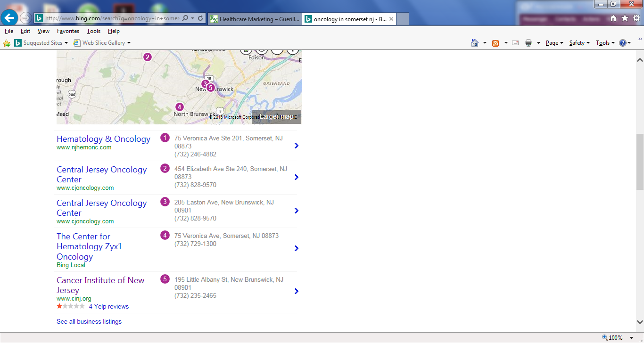Image resolution: width=644 pixels, height=343 pixels.
Task: Click the vertical scrollbar up arrow
Action: (x=640, y=60)
